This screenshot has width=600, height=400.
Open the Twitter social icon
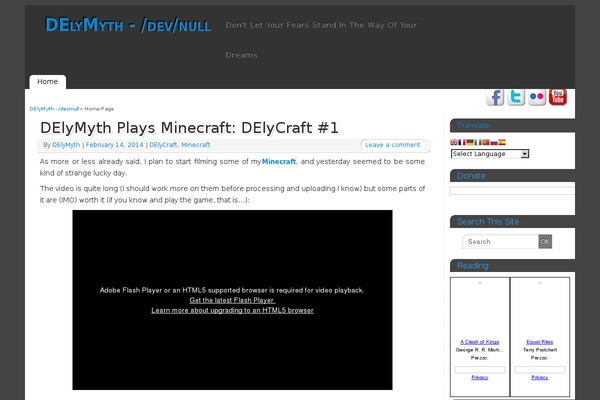pos(516,97)
